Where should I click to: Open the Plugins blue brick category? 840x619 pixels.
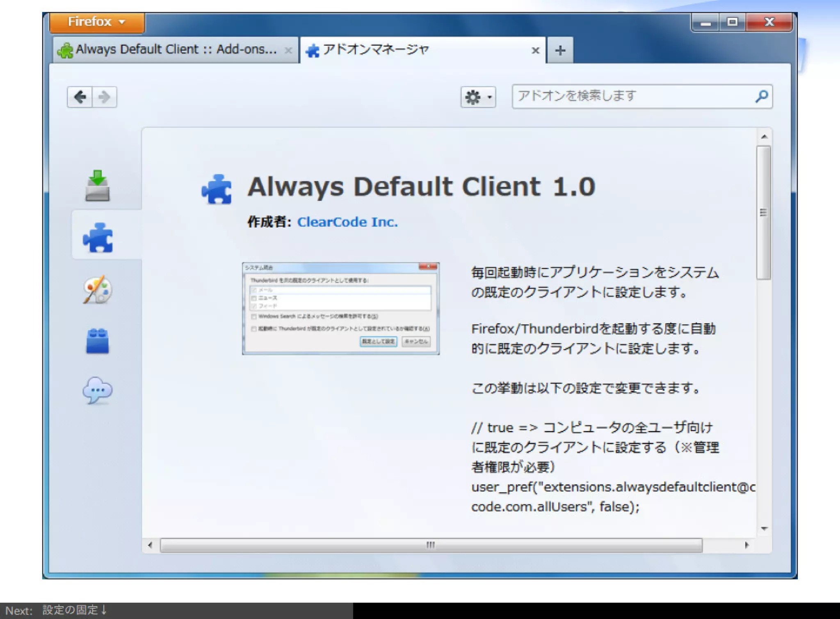[x=97, y=341]
